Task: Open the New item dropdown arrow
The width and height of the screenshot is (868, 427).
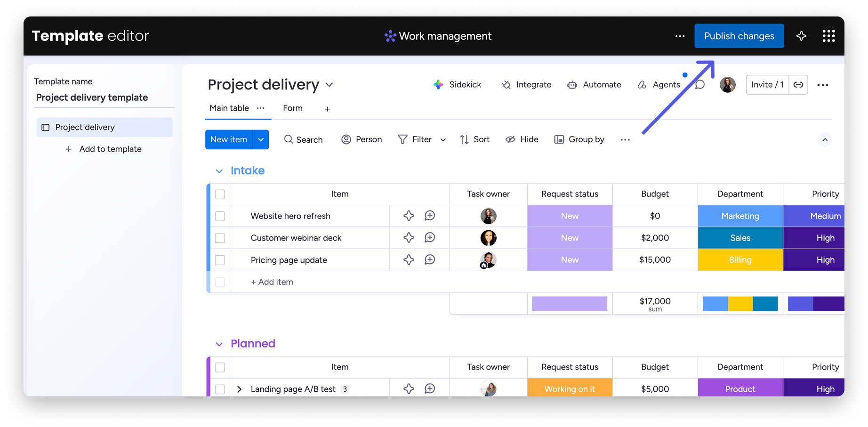Action: [261, 140]
